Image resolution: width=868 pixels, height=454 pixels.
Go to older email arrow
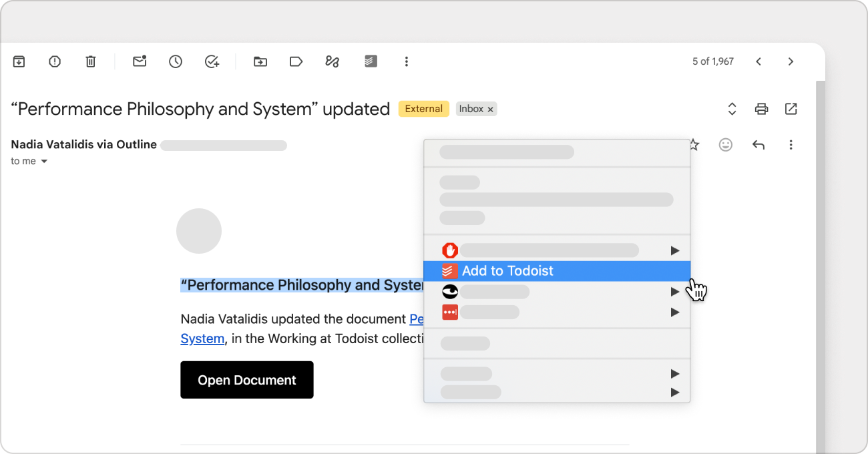click(x=791, y=61)
